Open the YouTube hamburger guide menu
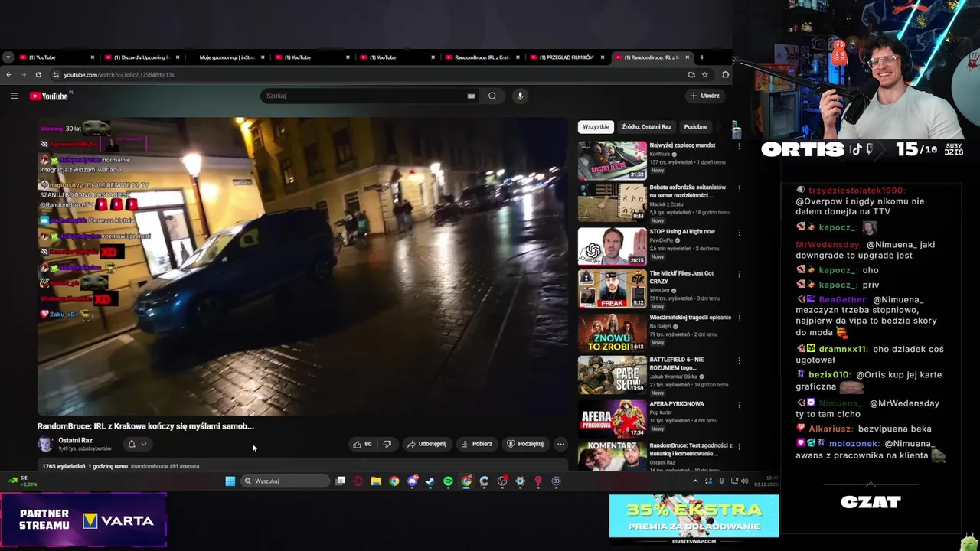Image resolution: width=980 pixels, height=551 pixels. pos(15,96)
